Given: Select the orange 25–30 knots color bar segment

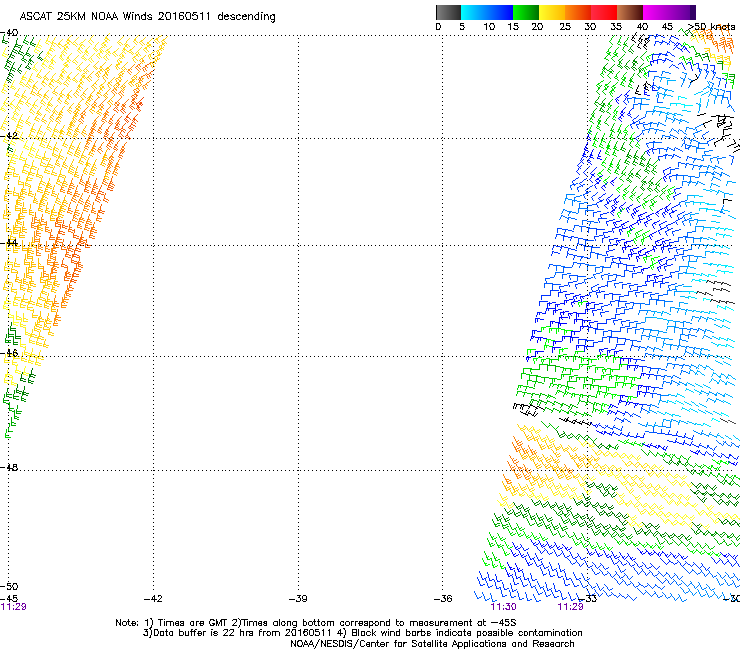Looking at the screenshot, I should click(x=578, y=12).
